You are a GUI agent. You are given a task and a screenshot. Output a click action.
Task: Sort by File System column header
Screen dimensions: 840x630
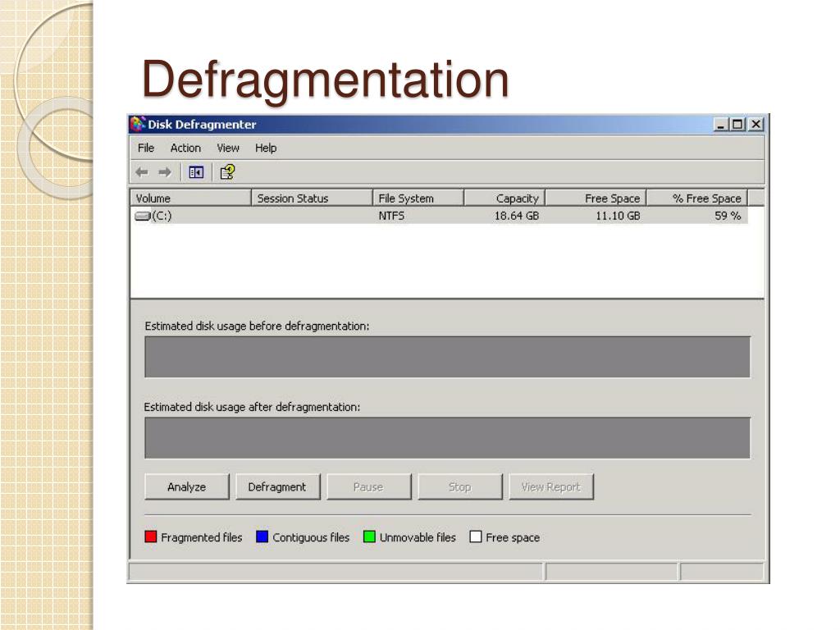418,199
